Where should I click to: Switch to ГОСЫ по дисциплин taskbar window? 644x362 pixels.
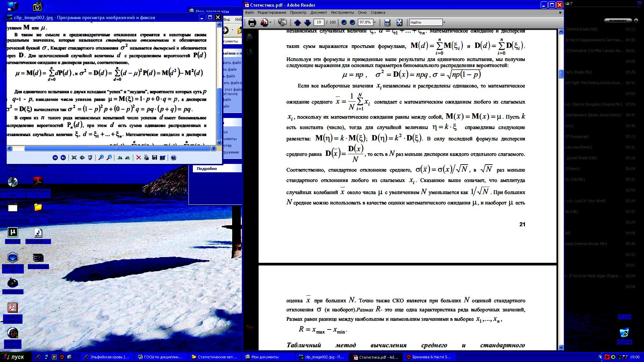(161, 357)
